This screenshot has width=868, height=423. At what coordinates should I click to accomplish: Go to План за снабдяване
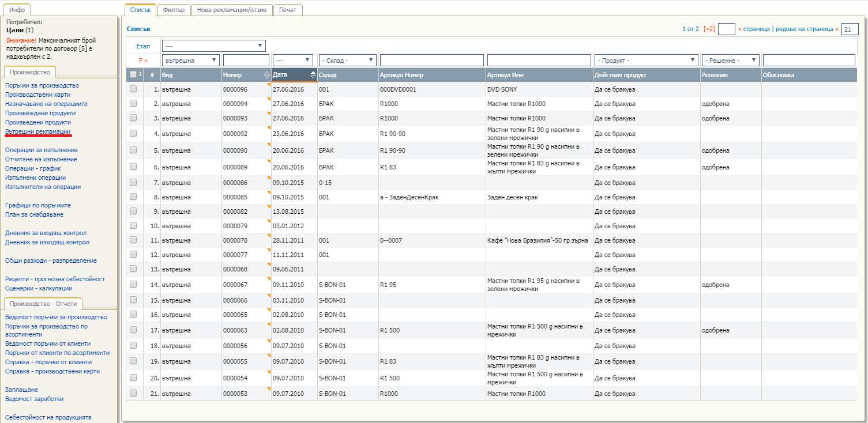[x=34, y=214]
